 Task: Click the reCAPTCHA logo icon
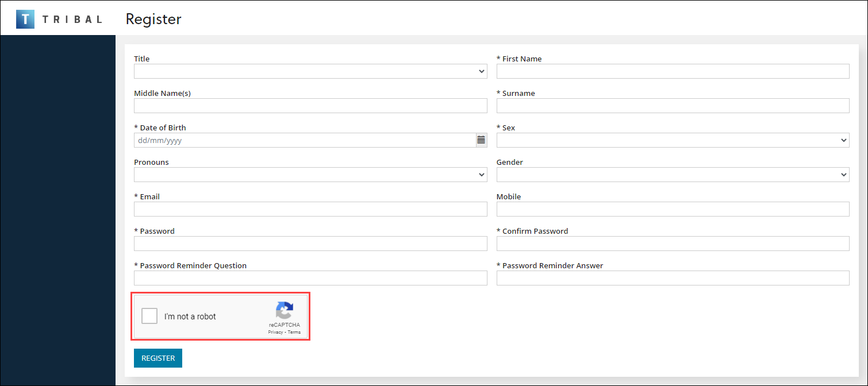click(x=285, y=311)
